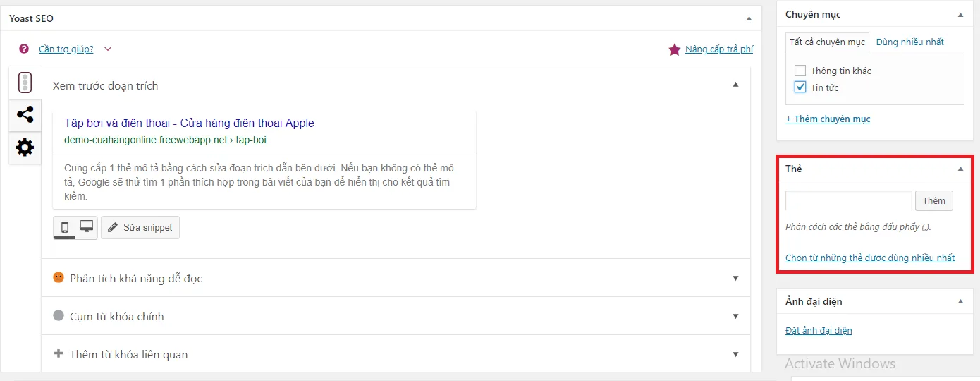Collapse the Yoast SEO meta box
The height and width of the screenshot is (381, 980).
click(x=749, y=18)
